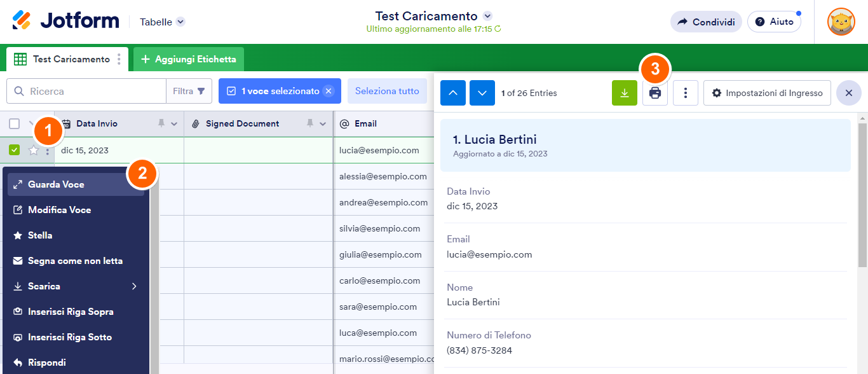Open the Test Caricamento title dropdown

pos(487,16)
